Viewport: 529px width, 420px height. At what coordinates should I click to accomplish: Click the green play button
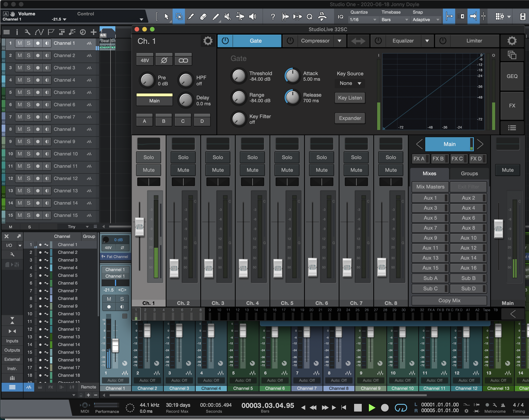tap(372, 408)
